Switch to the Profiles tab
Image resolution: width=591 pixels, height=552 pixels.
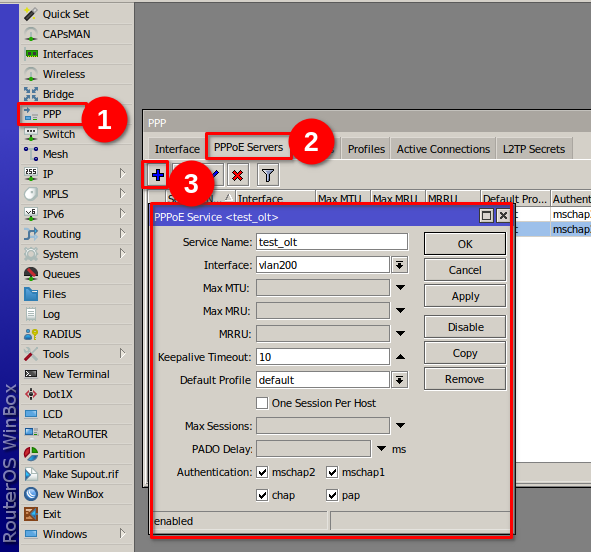point(366,149)
